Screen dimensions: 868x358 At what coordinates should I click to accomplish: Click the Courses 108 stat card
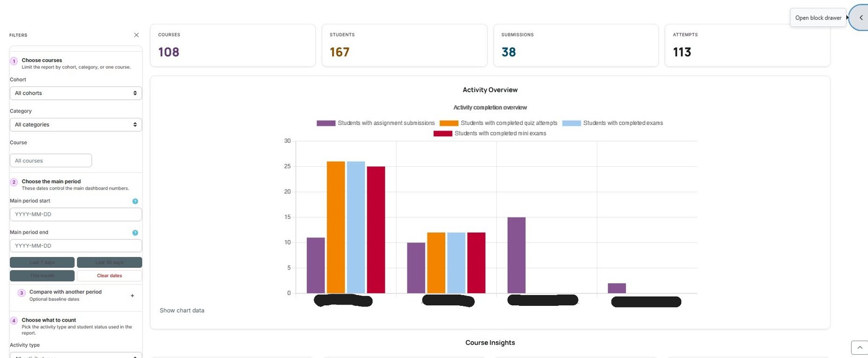pyautogui.click(x=233, y=45)
